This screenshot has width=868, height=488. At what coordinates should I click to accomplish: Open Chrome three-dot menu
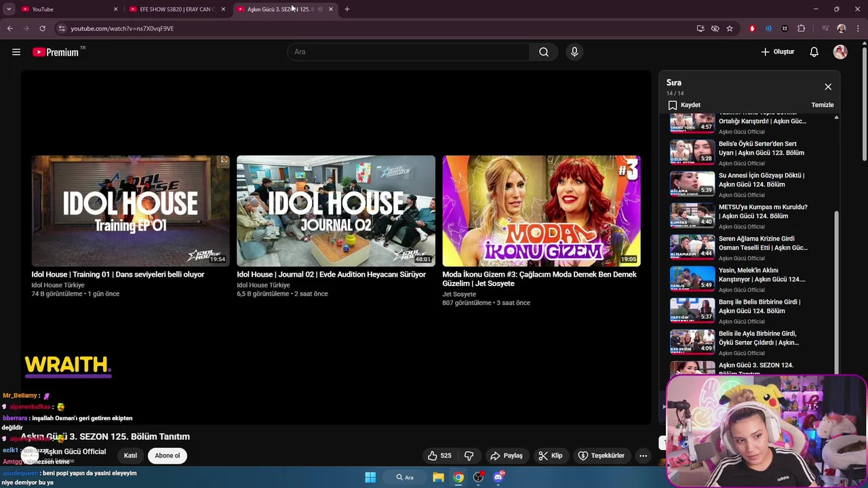[x=858, y=28]
